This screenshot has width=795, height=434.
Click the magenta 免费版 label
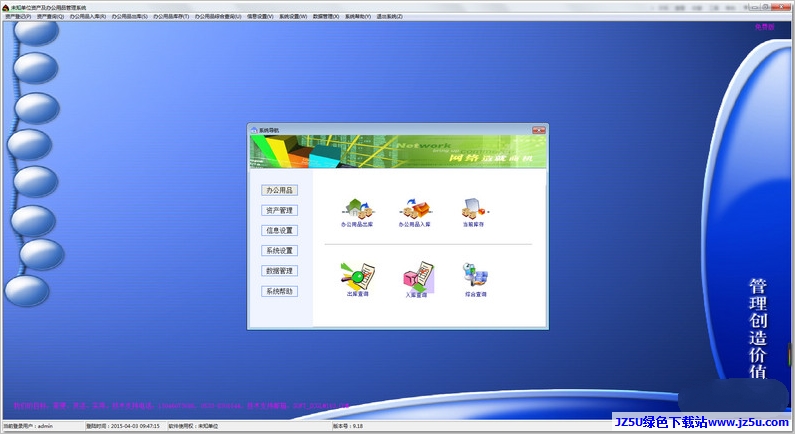pyautogui.click(x=765, y=27)
